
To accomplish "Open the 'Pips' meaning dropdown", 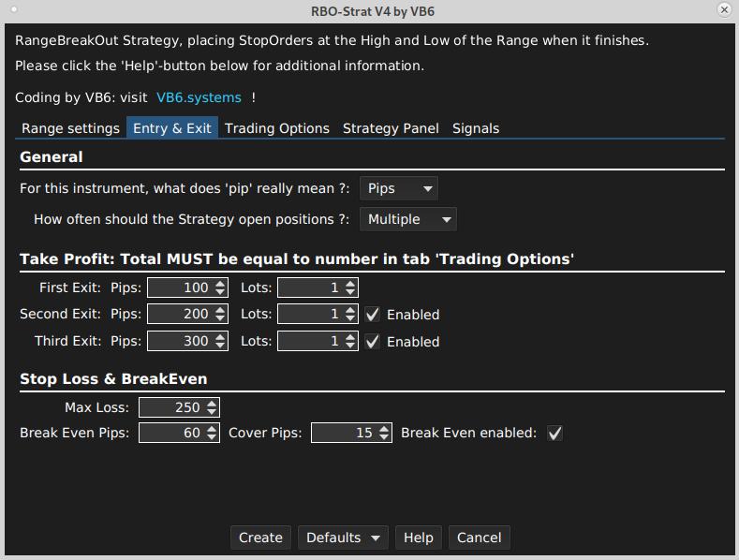I will (x=398, y=188).
